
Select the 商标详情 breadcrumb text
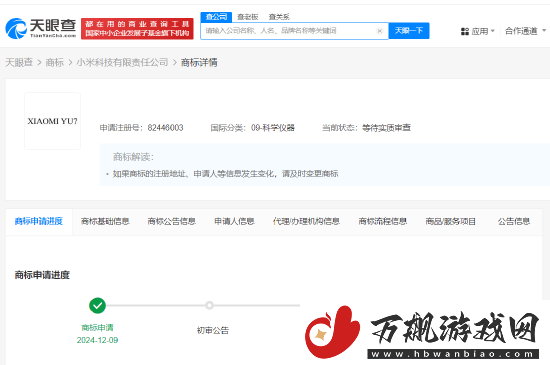point(199,62)
